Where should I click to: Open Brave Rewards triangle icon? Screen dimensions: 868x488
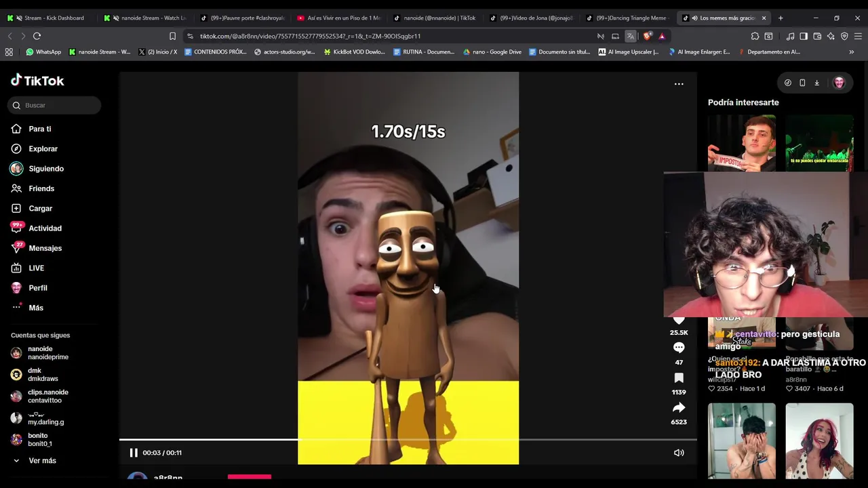662,36
